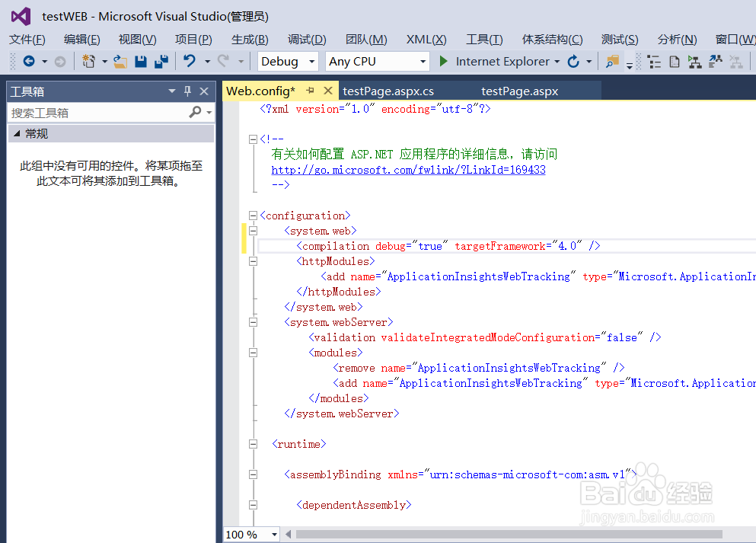Click the Save All icon

(161, 61)
